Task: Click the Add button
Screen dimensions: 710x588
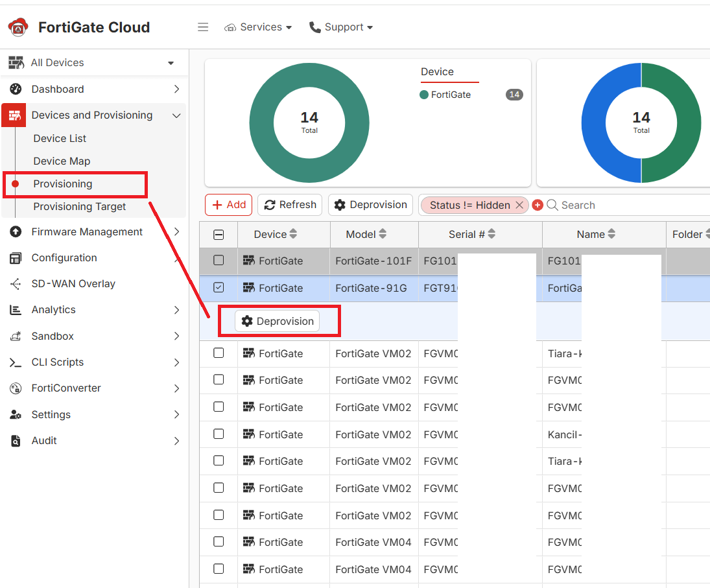Action: [x=229, y=205]
